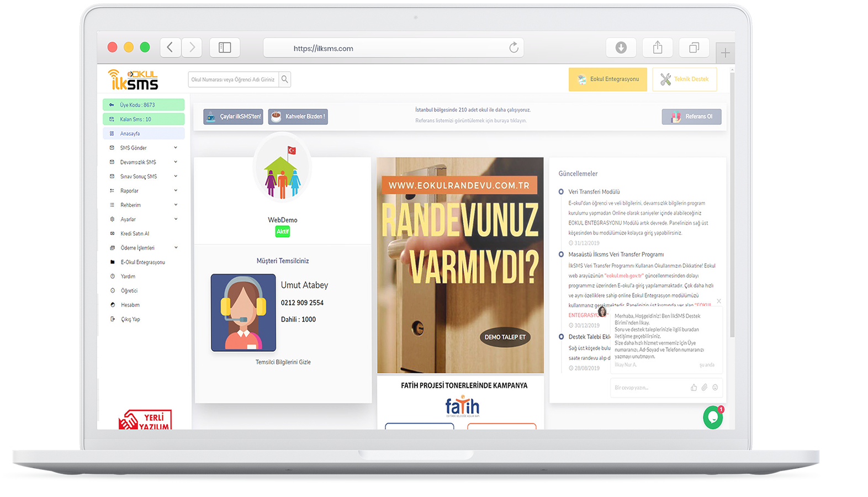
Task: Click the Referans listemizi görüntülemek text
Action: click(x=470, y=120)
